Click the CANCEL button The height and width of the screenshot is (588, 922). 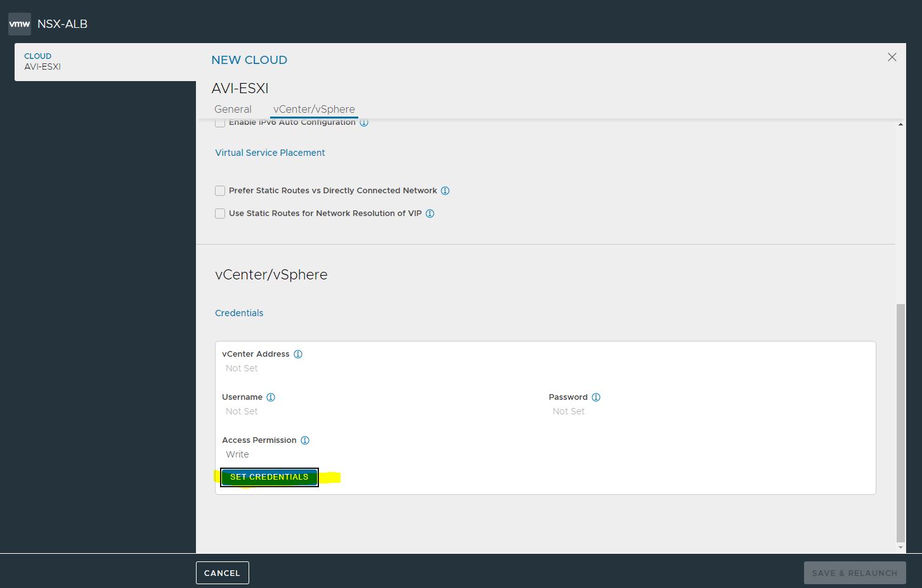(x=223, y=573)
